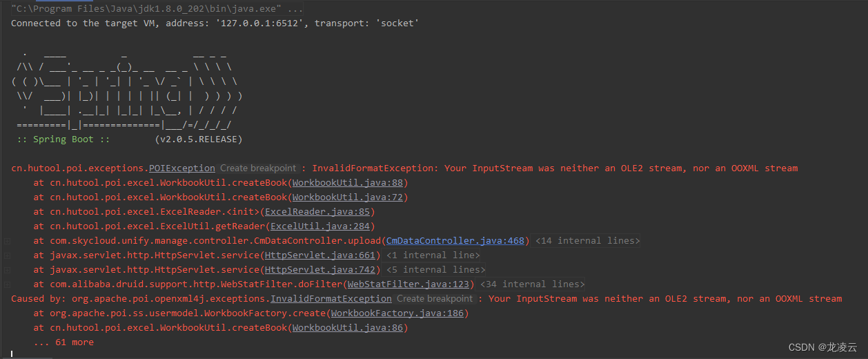Expand the gutter fold marker beside HttpServlet.java:742 line
The height and width of the screenshot is (359, 868).
pyautogui.click(x=7, y=270)
